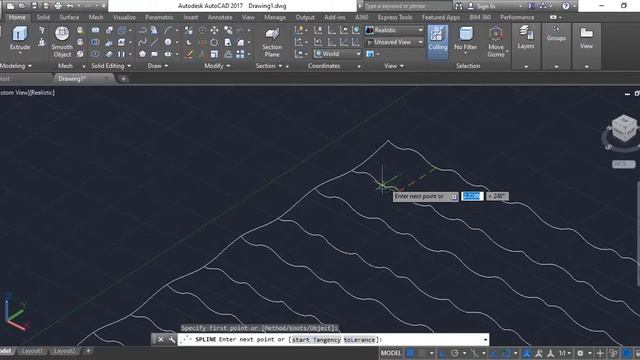Click the Move tool in Modify panel
Viewport: 640px width, 360px height.
pos(214,30)
